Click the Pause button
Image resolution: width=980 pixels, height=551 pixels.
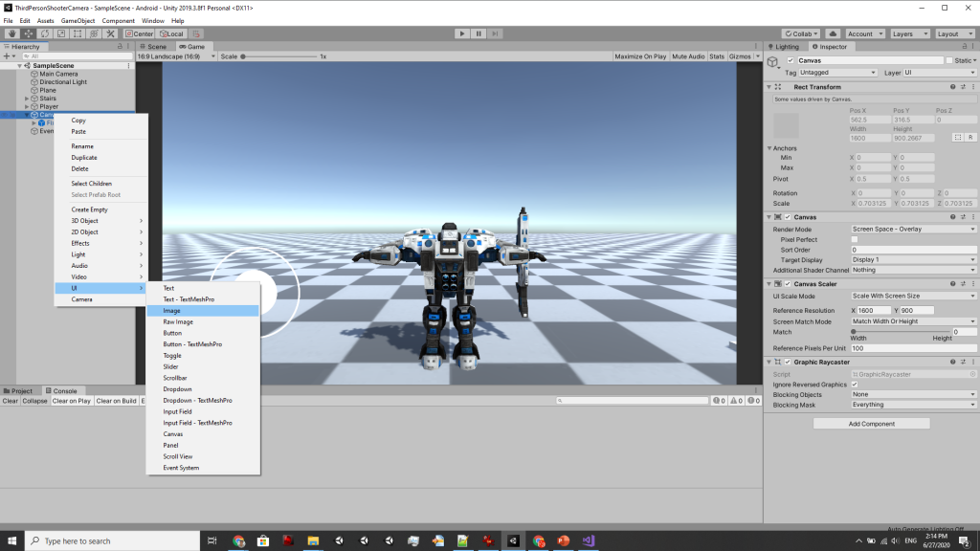(x=479, y=33)
